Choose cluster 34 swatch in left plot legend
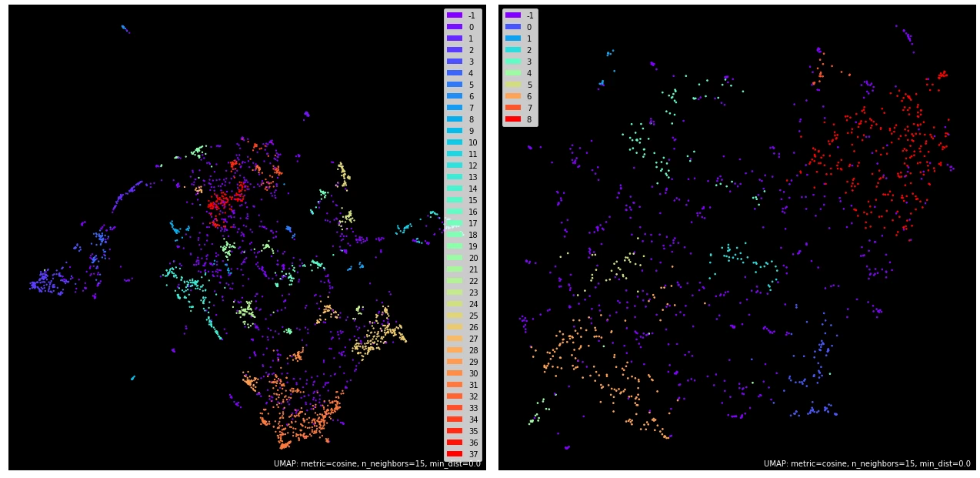The width and height of the screenshot is (980, 478). (x=455, y=420)
